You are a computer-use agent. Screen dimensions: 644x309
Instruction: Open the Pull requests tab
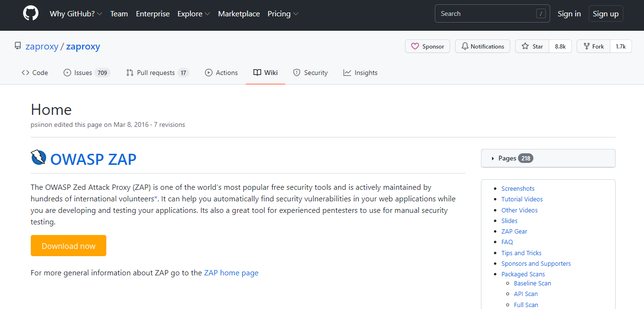click(x=157, y=73)
